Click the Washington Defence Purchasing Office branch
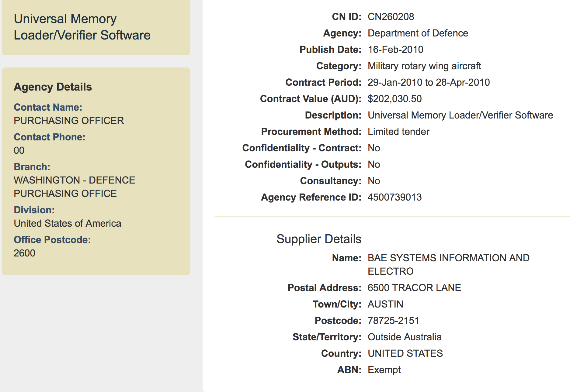Viewport: 570px width, 392px height. click(74, 187)
